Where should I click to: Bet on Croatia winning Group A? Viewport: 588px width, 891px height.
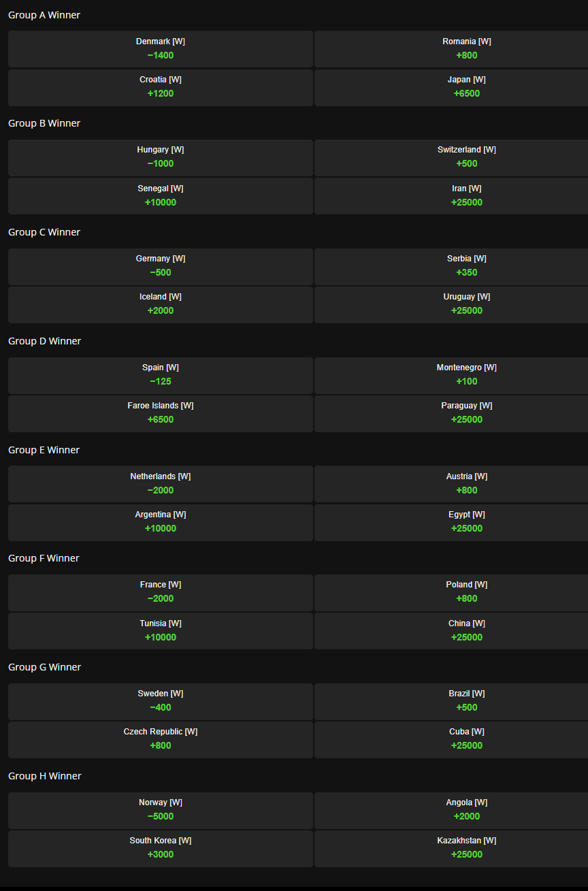pyautogui.click(x=161, y=87)
